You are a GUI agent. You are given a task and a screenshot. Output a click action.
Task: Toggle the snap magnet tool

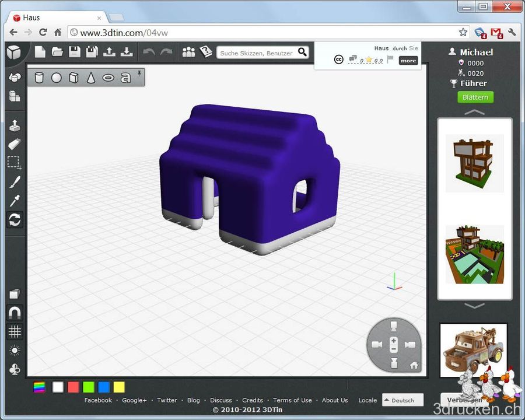[x=14, y=313]
